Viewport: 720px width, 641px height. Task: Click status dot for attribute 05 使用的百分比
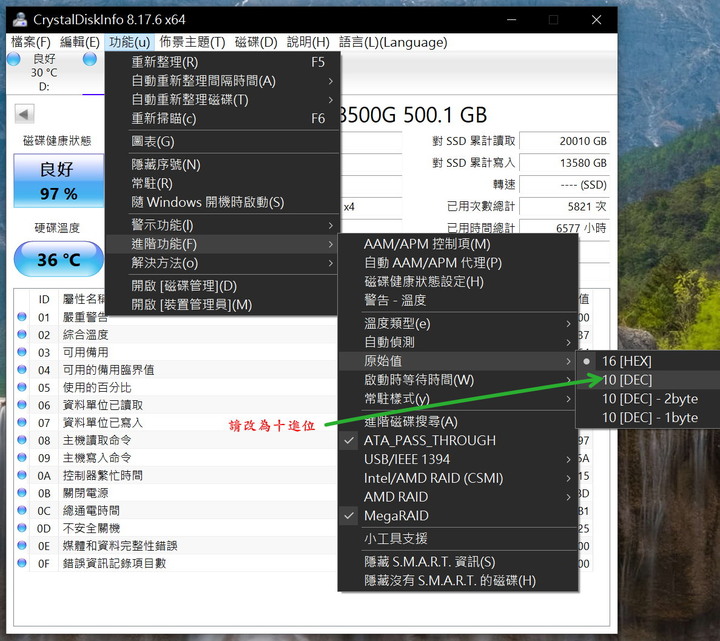pyautogui.click(x=22, y=387)
